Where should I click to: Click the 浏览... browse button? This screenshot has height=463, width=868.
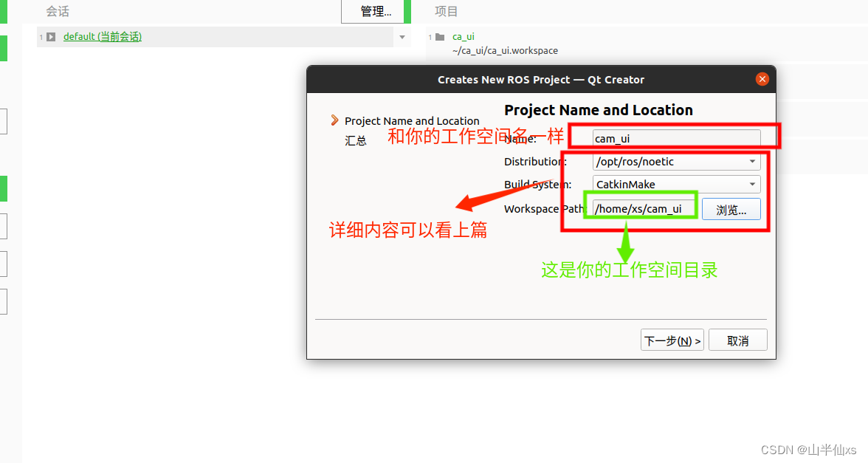(x=731, y=210)
